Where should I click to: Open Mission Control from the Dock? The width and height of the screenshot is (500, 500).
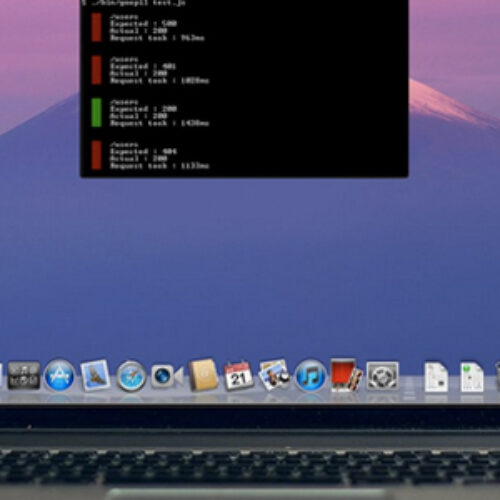24,376
